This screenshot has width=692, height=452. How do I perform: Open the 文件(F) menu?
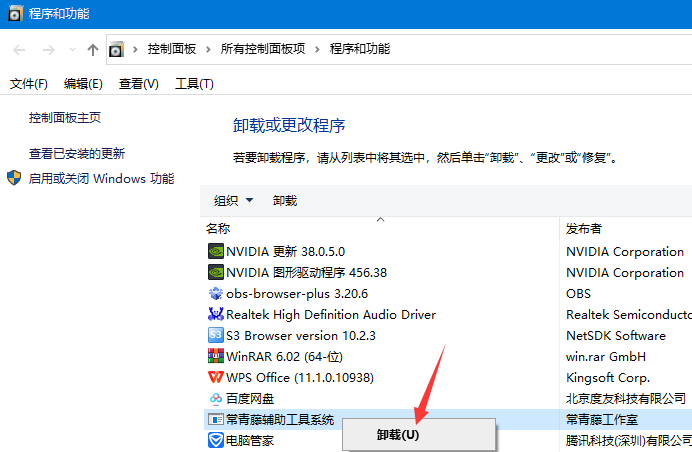(x=29, y=83)
